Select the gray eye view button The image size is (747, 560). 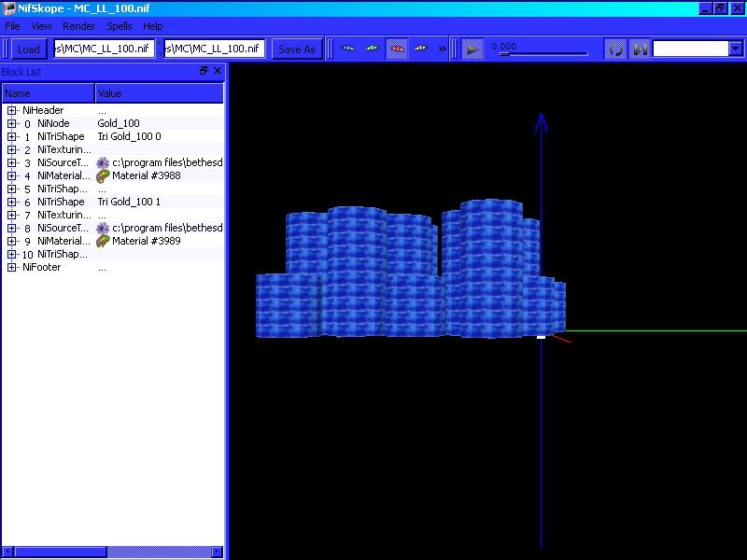pos(421,49)
